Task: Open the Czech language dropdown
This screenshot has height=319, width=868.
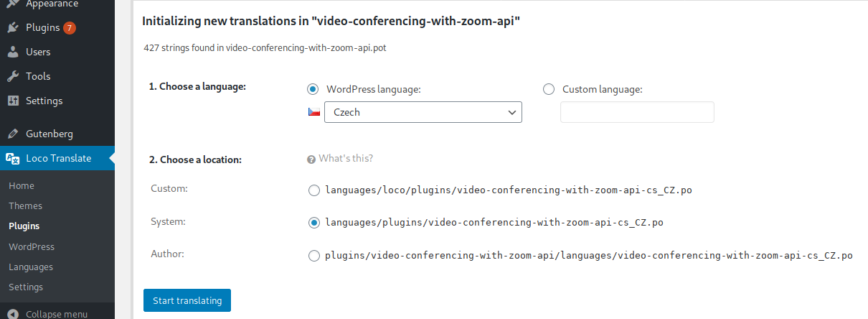Action: (423, 112)
